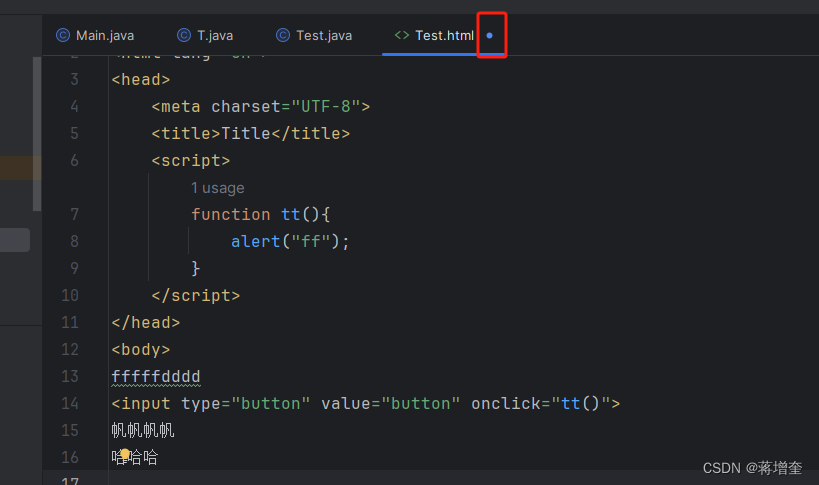Click the onclick="tt()" attribute
Viewport: 819px width, 485px height.
click(x=541, y=403)
